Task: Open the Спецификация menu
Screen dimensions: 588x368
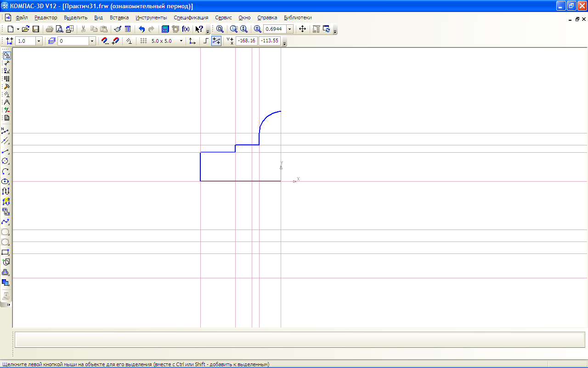Action: coord(191,17)
